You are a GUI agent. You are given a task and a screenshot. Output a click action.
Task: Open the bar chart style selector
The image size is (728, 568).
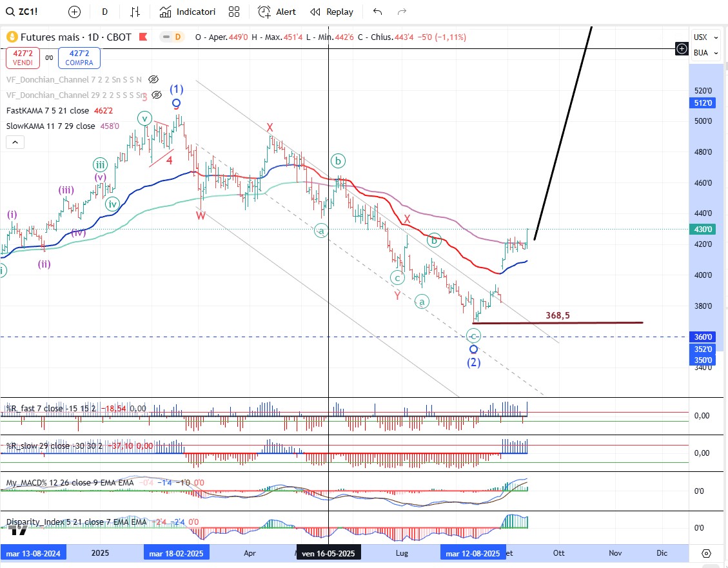click(135, 12)
